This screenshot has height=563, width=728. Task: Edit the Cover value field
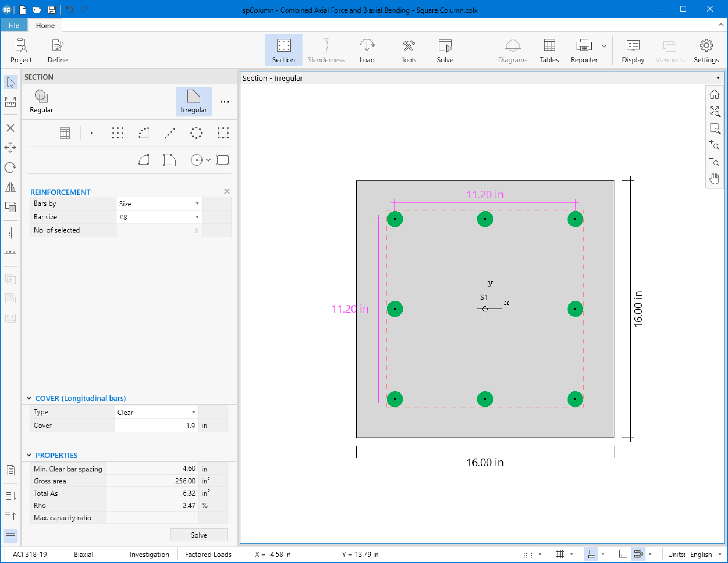point(156,426)
